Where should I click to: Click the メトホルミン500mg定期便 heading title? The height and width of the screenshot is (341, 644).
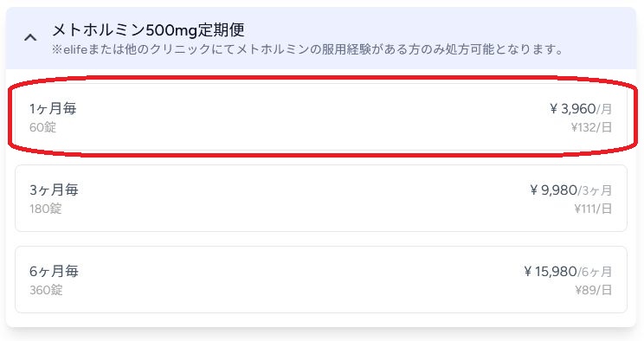pos(148,29)
